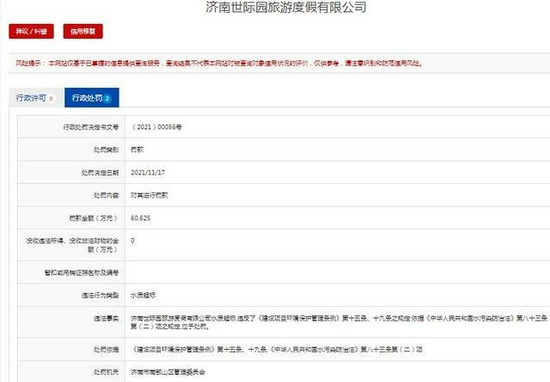The height and width of the screenshot is (382, 550).
Task: Click the 对其进行罚款 value
Action: [x=149, y=195]
